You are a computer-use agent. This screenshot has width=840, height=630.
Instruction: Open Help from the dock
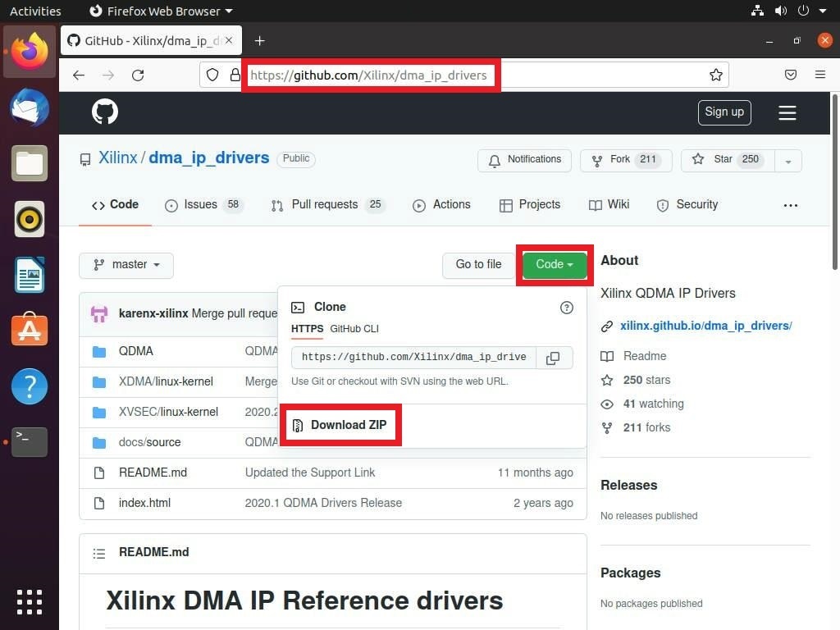pos(30,386)
